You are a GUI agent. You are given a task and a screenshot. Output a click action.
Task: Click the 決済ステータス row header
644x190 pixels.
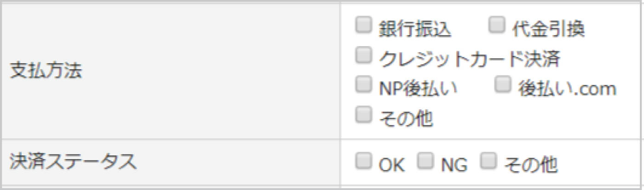point(73,162)
